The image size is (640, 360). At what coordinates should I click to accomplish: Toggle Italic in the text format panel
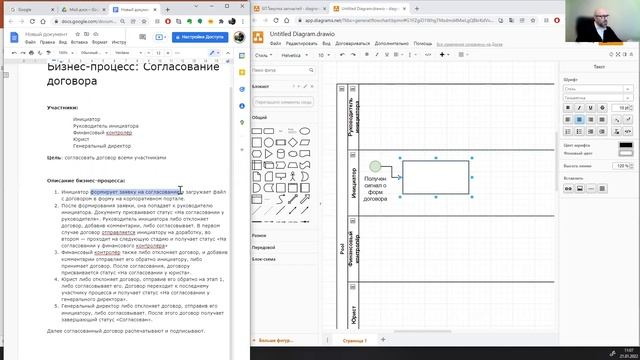coord(579,108)
